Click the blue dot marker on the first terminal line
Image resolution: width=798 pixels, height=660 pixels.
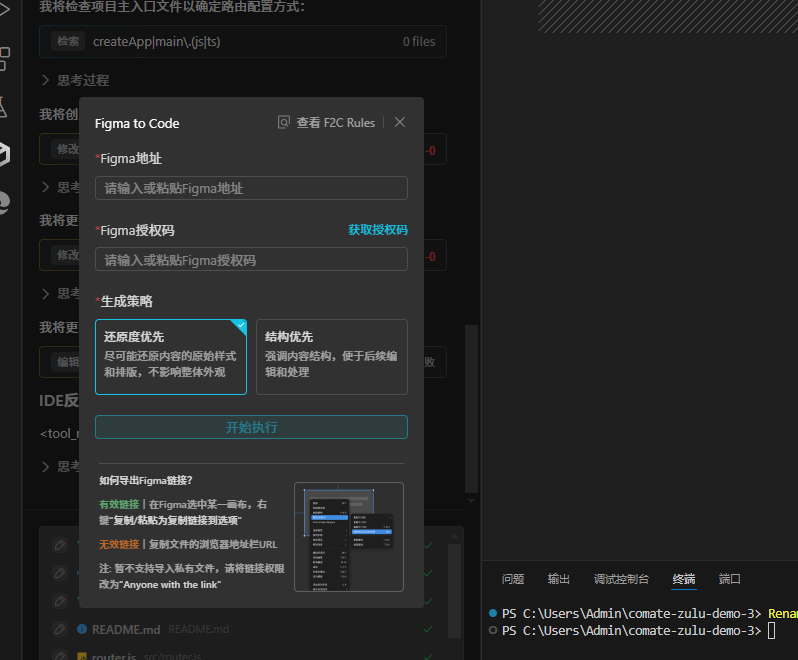[493, 613]
